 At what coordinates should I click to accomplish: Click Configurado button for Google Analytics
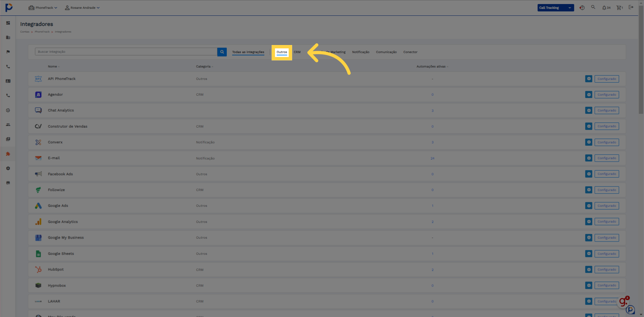pyautogui.click(x=607, y=222)
